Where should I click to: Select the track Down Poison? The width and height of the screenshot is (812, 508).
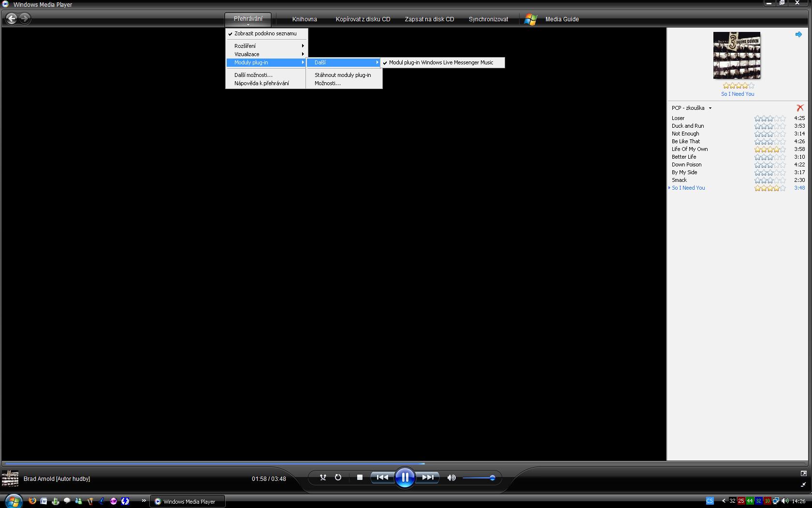686,164
